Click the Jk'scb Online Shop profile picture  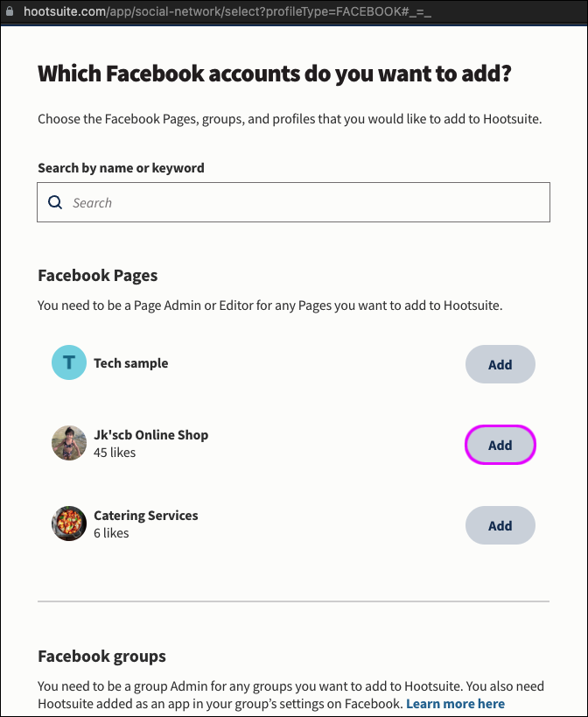pos(69,443)
